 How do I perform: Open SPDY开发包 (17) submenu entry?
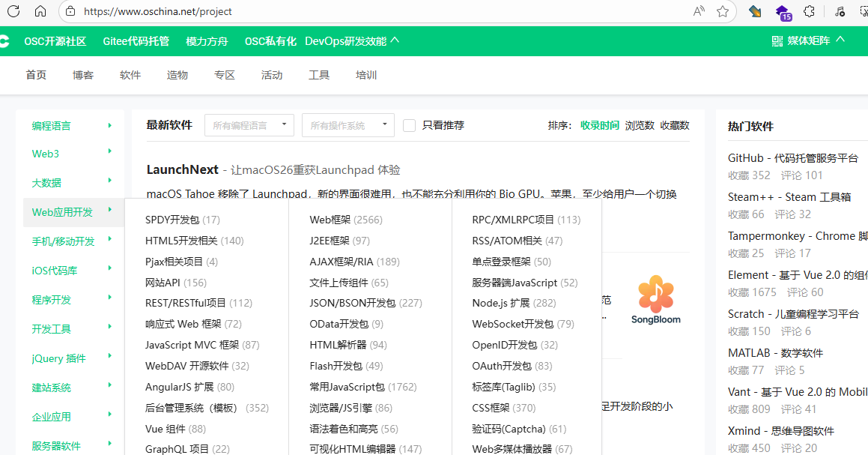[183, 220]
